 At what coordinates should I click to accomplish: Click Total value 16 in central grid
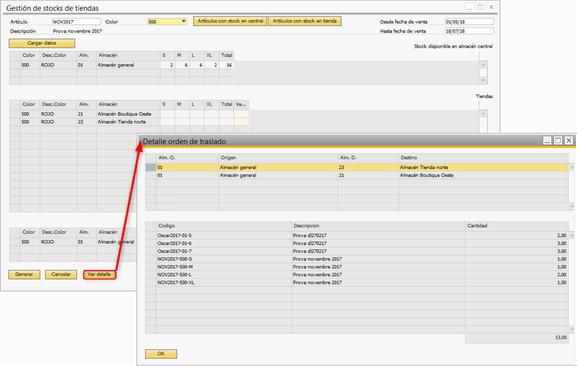pyautogui.click(x=227, y=65)
